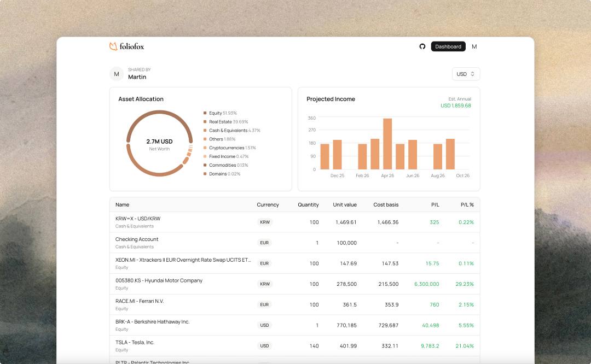
Task: Click the P/L % column header
Action: (x=467, y=205)
